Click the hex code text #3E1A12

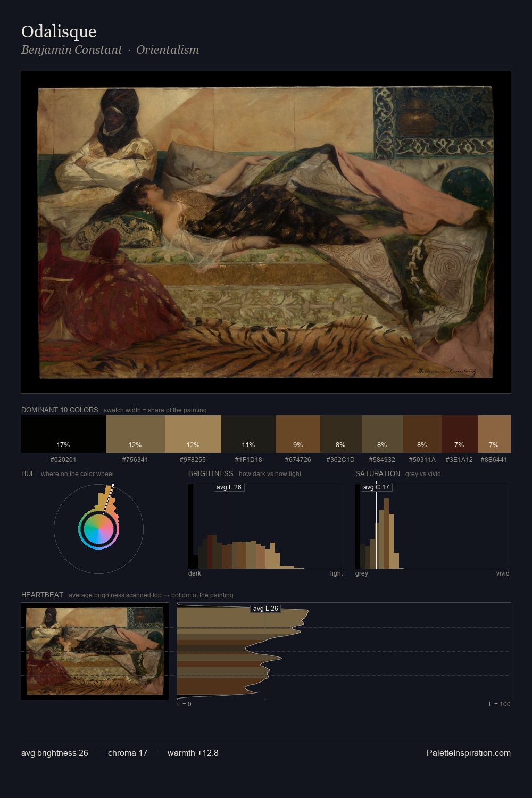tap(459, 460)
